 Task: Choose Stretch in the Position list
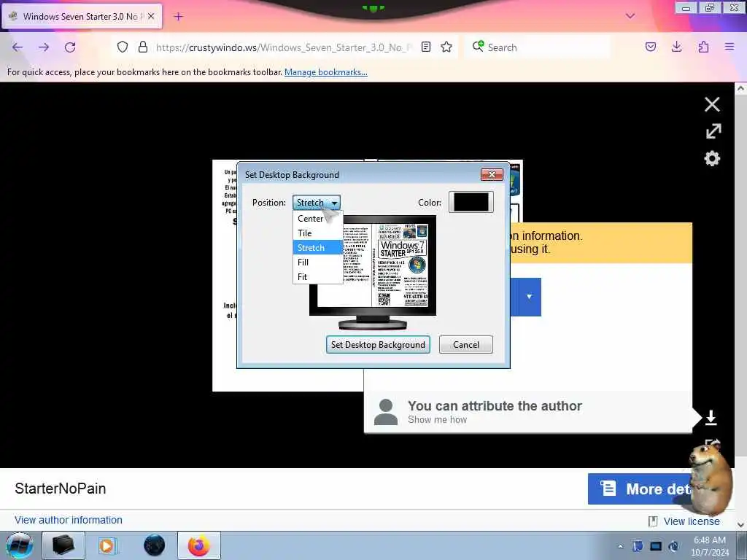[x=318, y=248]
